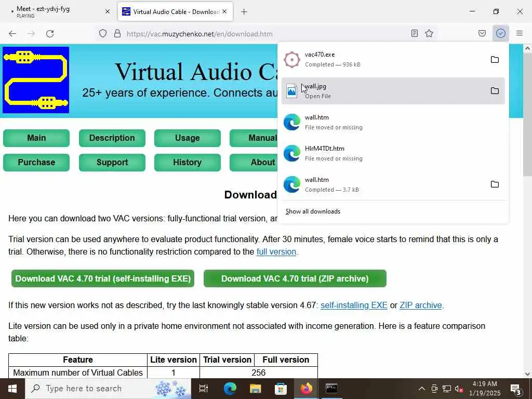Open the command prompt taskbar icon
This screenshot has height=399, width=532.
pos(331,389)
